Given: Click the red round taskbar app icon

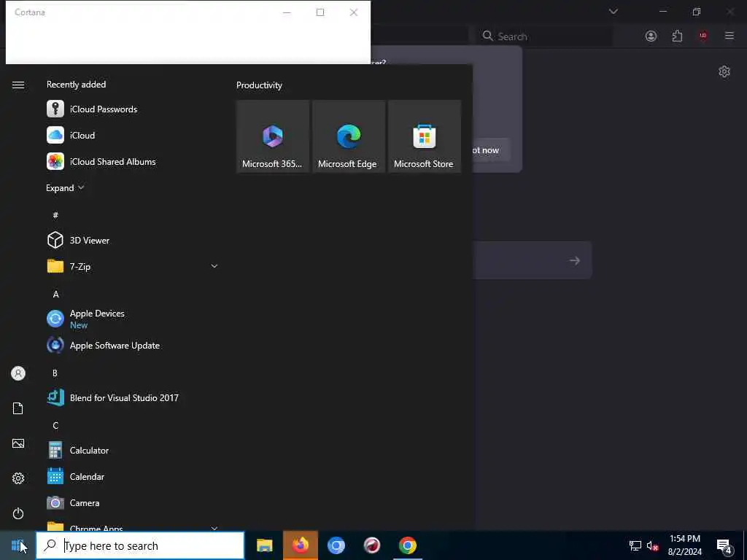Looking at the screenshot, I should [x=371, y=545].
